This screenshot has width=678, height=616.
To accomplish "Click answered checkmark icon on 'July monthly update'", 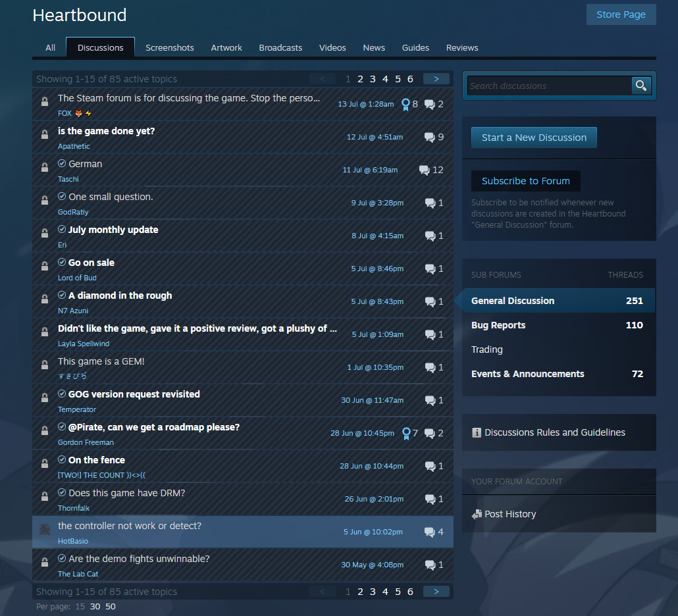I will point(62,229).
